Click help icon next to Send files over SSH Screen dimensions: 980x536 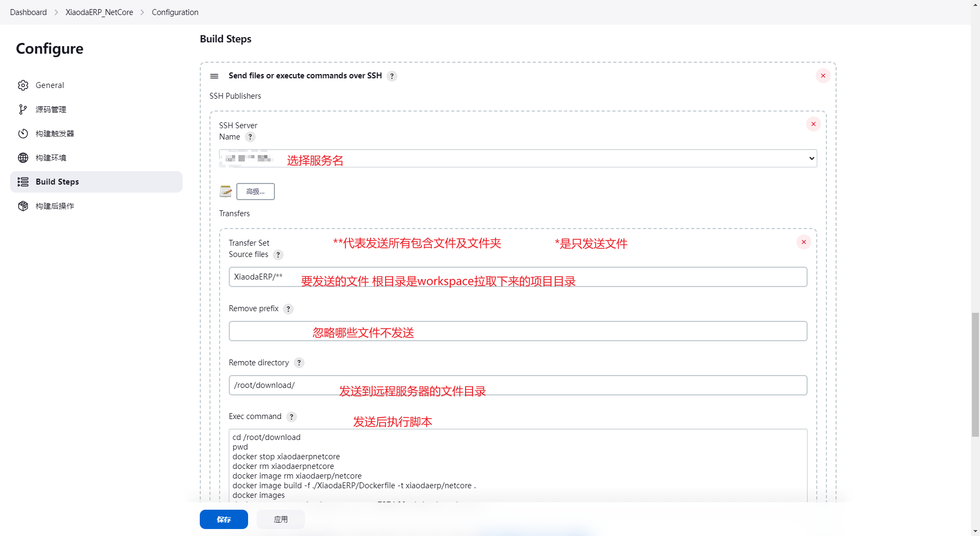pyautogui.click(x=392, y=76)
